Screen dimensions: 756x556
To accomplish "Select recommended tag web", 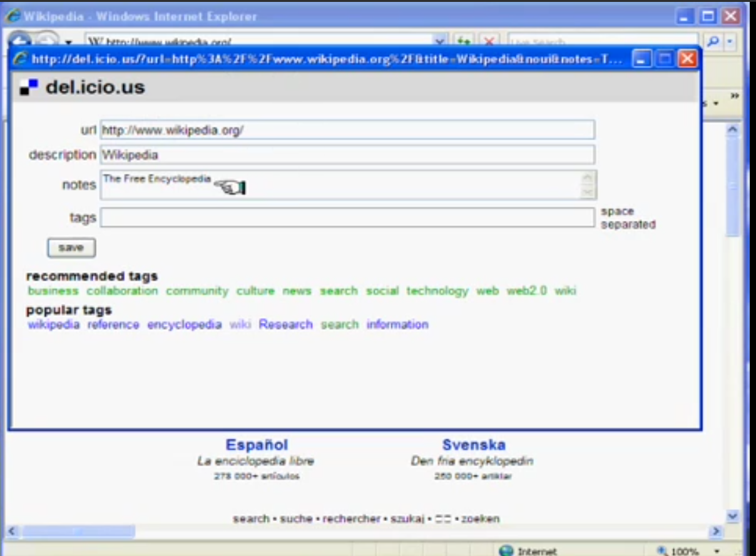I will (x=488, y=291).
